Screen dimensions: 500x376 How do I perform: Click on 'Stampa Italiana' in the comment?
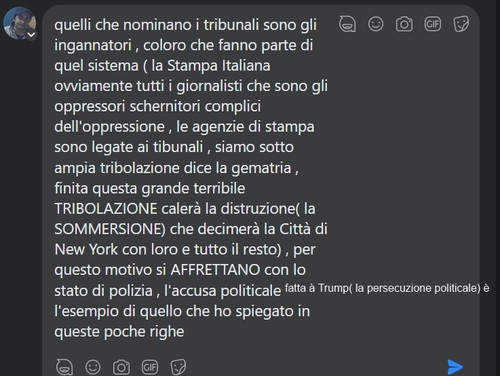coord(219,65)
